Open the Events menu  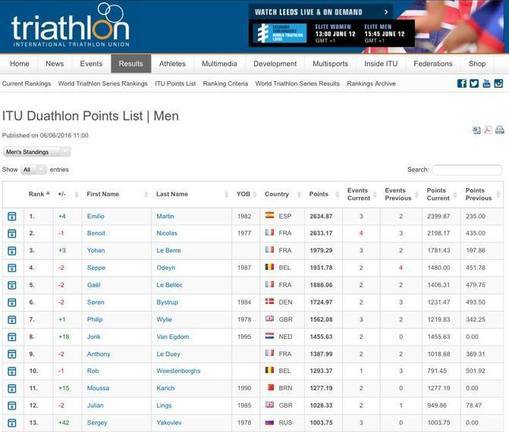tap(91, 64)
